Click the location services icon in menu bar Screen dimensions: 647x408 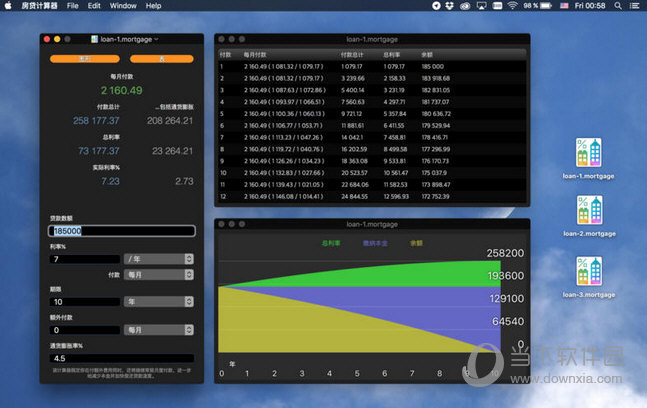436,6
